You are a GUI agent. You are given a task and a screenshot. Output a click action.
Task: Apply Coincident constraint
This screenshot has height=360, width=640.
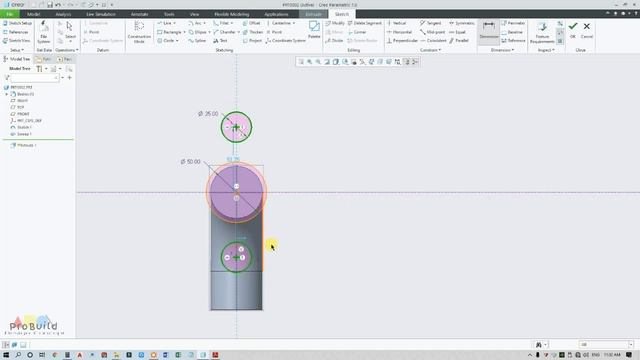pyautogui.click(x=433, y=40)
